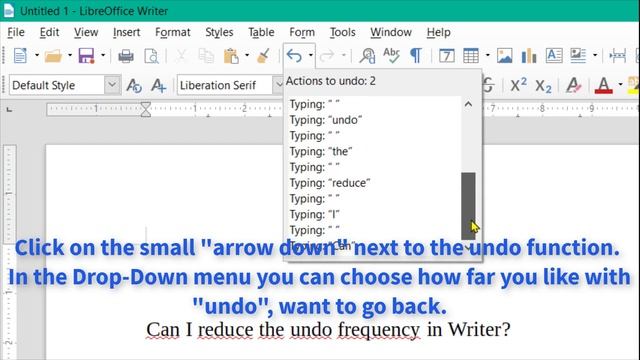Click the Liberation Serif font name field
The height and width of the screenshot is (360, 640).
point(224,85)
